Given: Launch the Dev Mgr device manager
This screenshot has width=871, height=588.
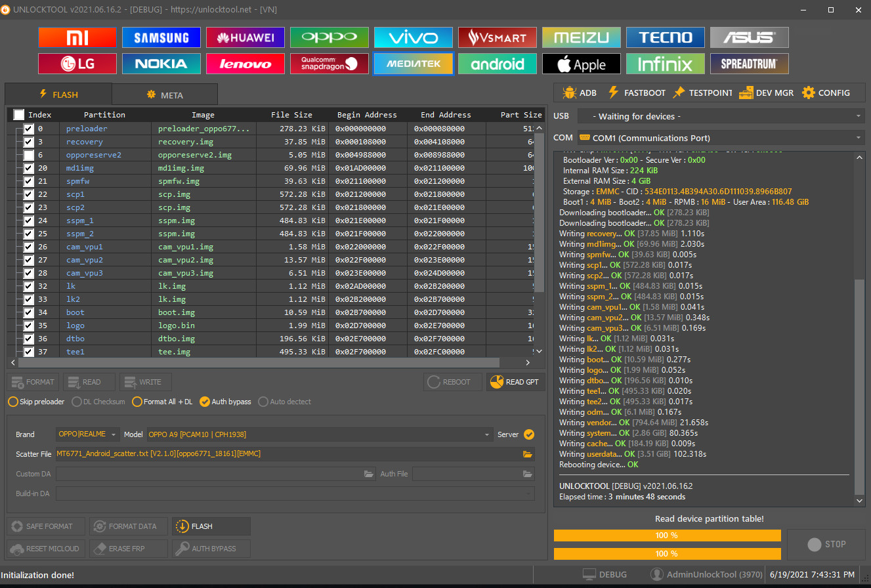Looking at the screenshot, I should 766,93.
